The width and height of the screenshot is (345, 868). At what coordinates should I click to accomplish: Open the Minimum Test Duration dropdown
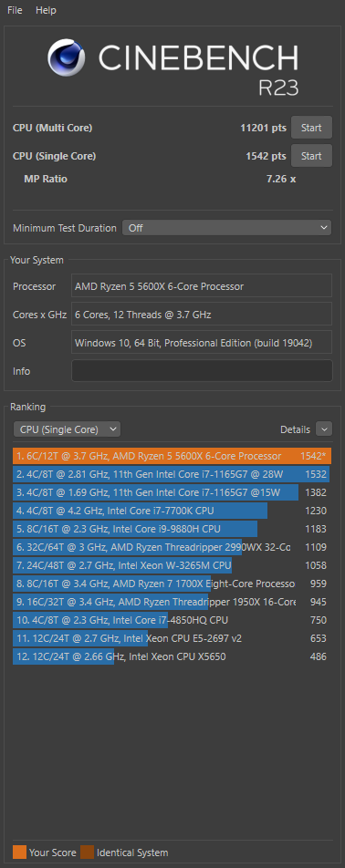point(226,228)
